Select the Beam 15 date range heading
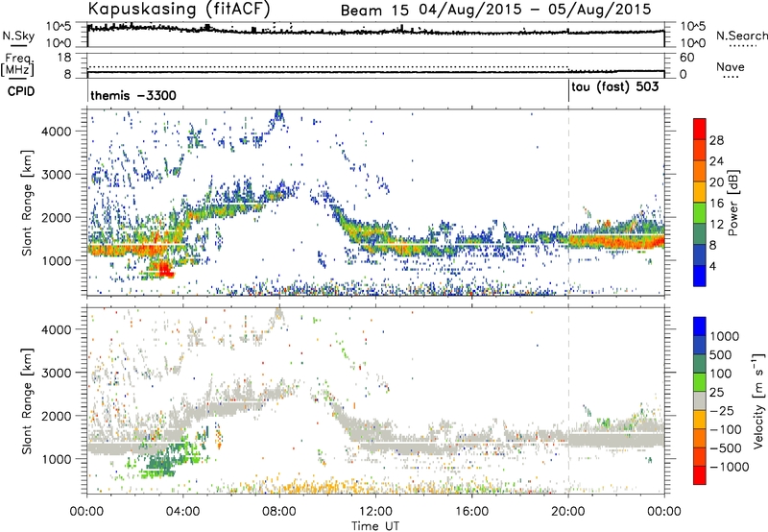The height and width of the screenshot is (532, 768). tap(495, 10)
